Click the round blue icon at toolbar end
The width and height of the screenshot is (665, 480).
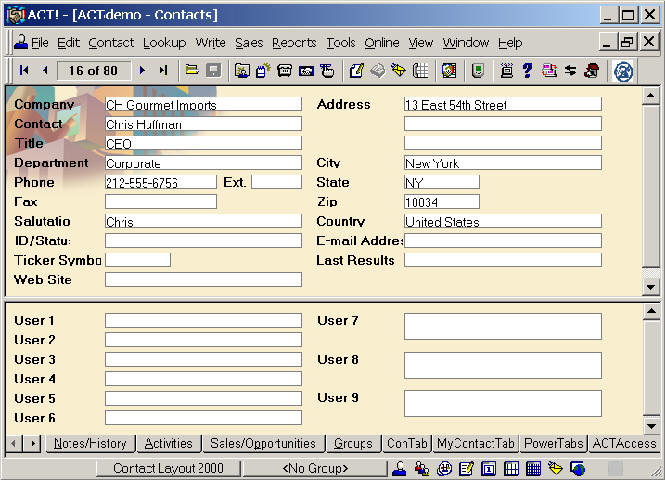(623, 71)
